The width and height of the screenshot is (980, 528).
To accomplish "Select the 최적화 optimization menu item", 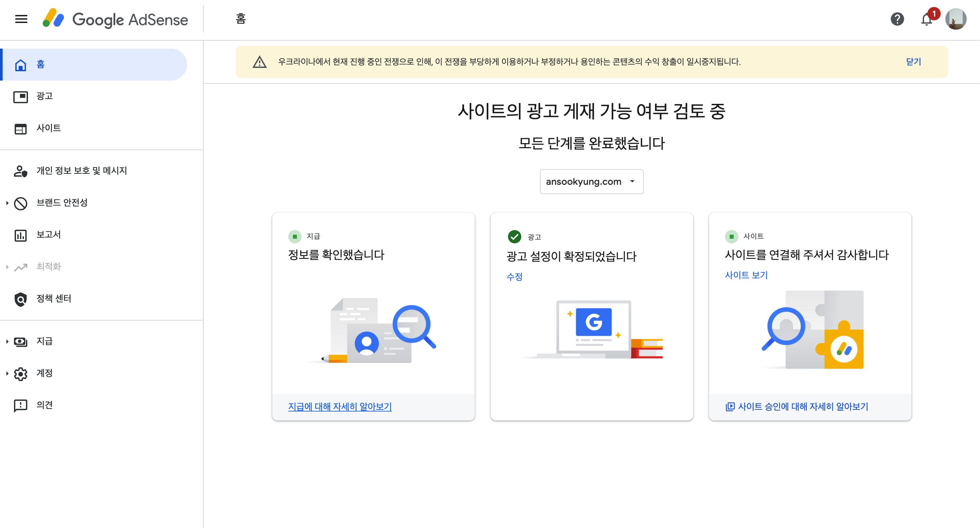I will coord(49,267).
